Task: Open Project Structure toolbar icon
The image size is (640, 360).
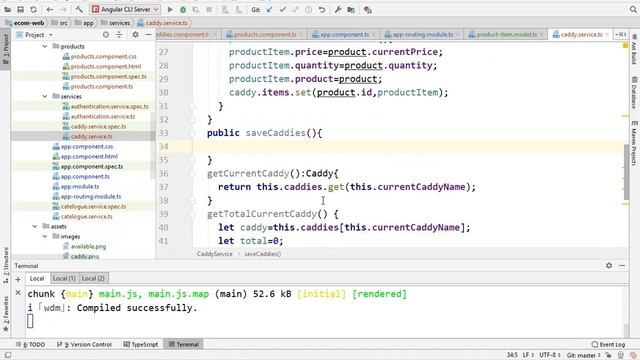Action: click(351, 9)
